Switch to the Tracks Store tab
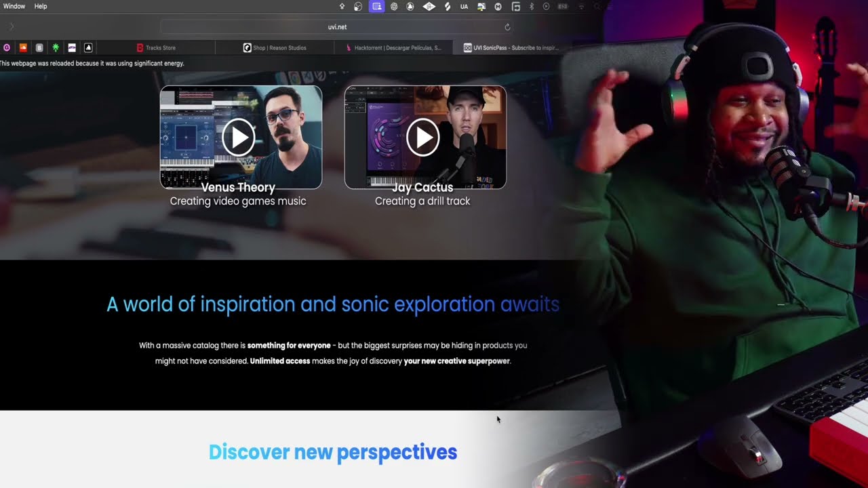The width and height of the screenshot is (868, 488). tap(156, 48)
